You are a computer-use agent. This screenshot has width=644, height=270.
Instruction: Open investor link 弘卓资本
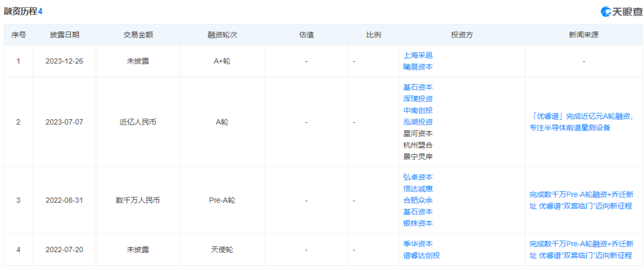pos(418,177)
